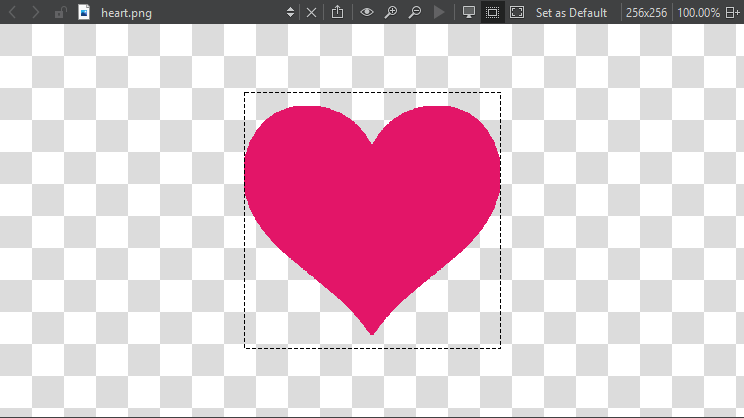Toggle the eye preview visibility icon
The height and width of the screenshot is (418, 744).
[367, 12]
